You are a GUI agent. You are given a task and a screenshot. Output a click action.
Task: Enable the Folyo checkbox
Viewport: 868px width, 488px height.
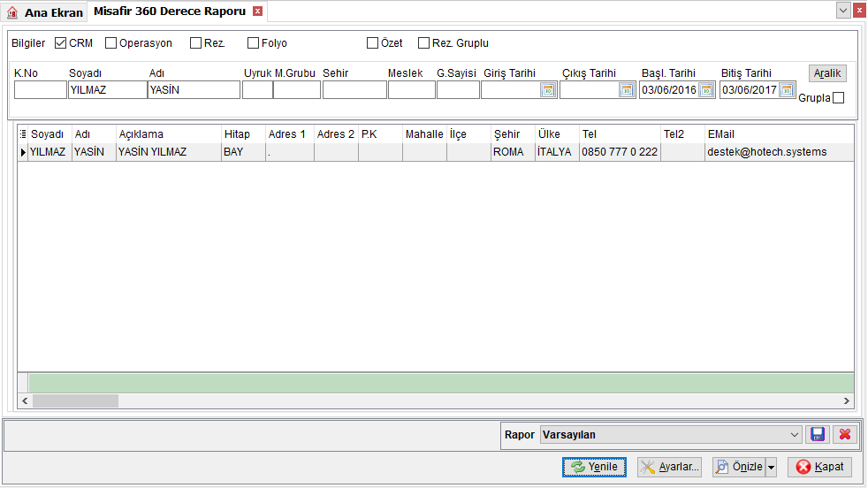pos(253,42)
